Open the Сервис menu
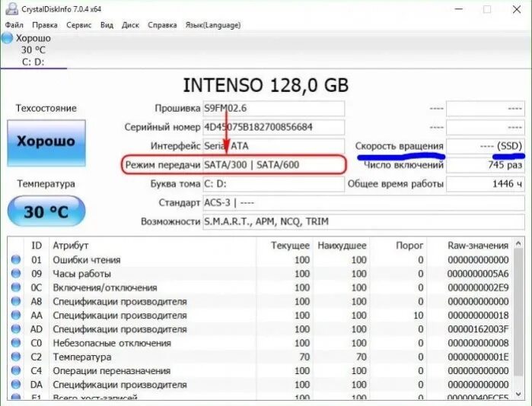Screen dimensions: 532x406 pos(79,25)
